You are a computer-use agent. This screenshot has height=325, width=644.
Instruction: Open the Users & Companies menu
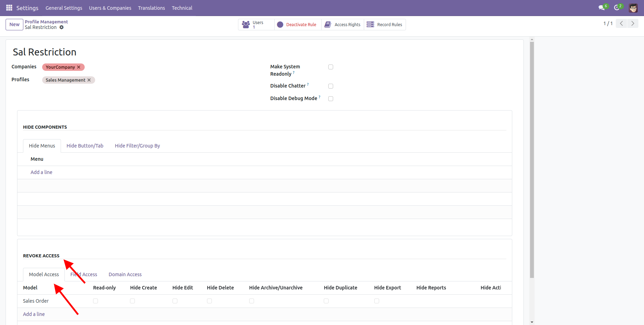pyautogui.click(x=110, y=8)
